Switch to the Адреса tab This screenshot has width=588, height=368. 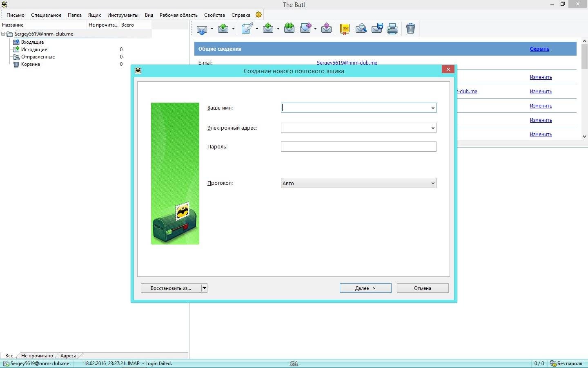[x=68, y=356]
